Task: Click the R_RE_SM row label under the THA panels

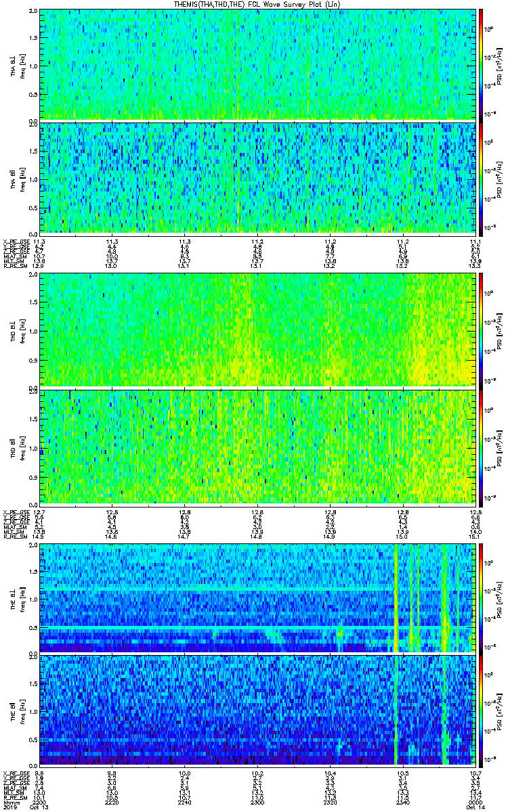Action: tap(14, 265)
